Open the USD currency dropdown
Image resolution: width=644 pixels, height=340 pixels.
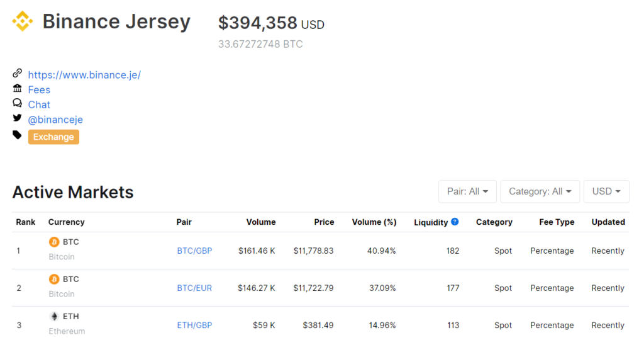606,191
